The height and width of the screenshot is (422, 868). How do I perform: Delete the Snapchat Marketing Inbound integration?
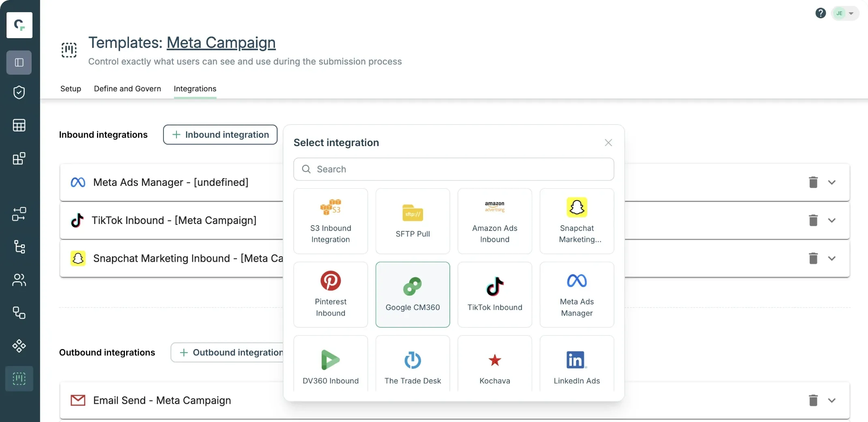click(813, 258)
